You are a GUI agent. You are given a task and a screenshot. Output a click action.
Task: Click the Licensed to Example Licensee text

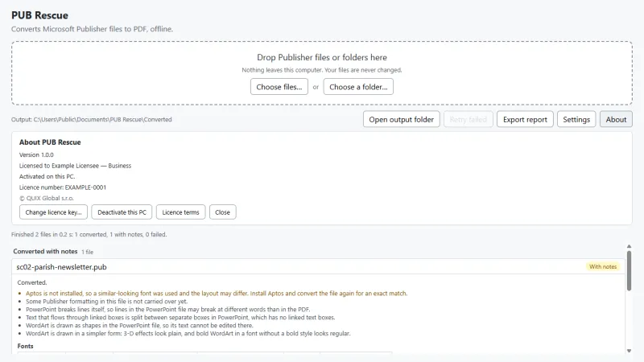coord(75,166)
